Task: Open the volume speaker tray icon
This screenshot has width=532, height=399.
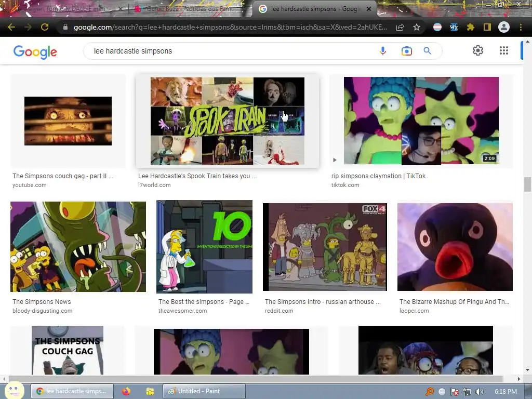Action: (479, 392)
